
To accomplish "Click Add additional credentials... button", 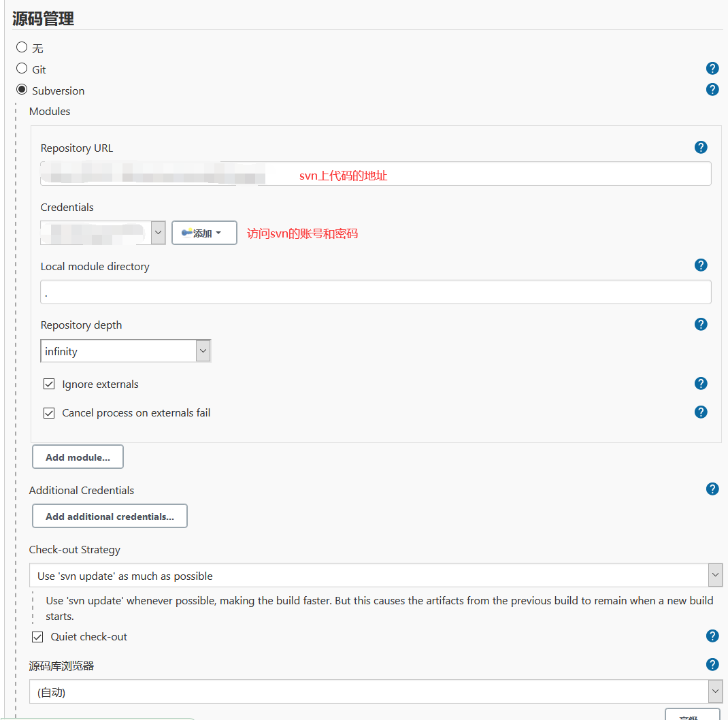I will [x=110, y=516].
